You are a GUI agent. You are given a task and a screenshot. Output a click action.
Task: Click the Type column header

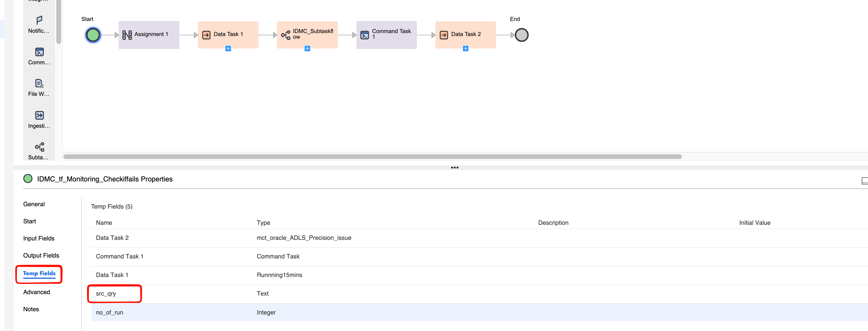pyautogui.click(x=263, y=222)
